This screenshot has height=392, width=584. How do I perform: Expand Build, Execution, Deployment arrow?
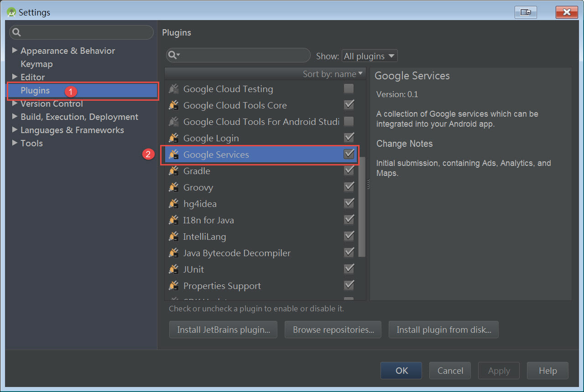15,117
